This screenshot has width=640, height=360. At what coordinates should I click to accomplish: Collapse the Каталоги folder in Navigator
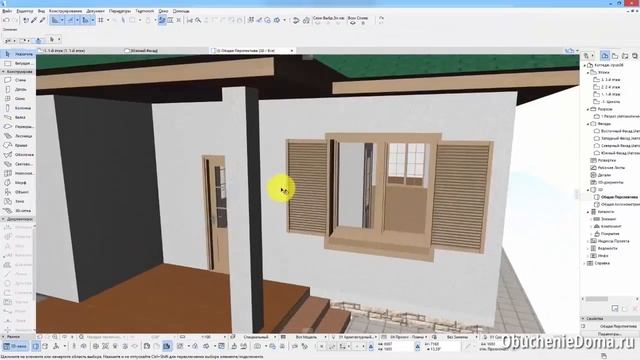588,212
